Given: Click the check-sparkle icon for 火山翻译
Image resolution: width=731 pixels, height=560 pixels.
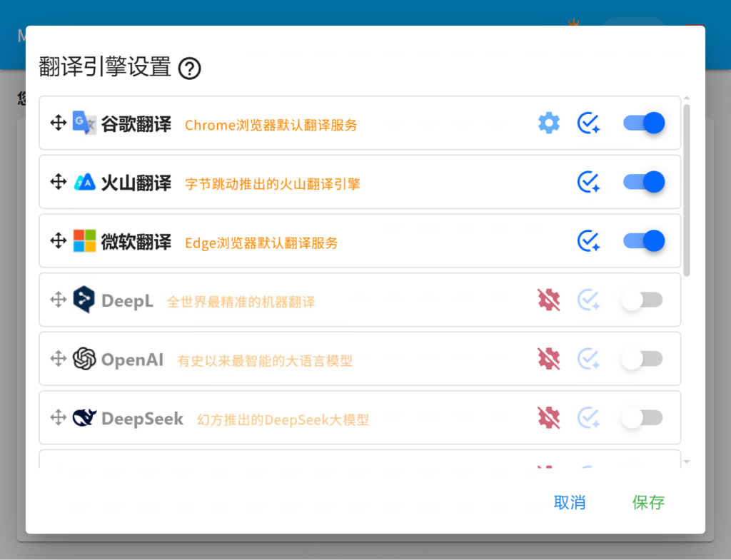Looking at the screenshot, I should pyautogui.click(x=588, y=182).
